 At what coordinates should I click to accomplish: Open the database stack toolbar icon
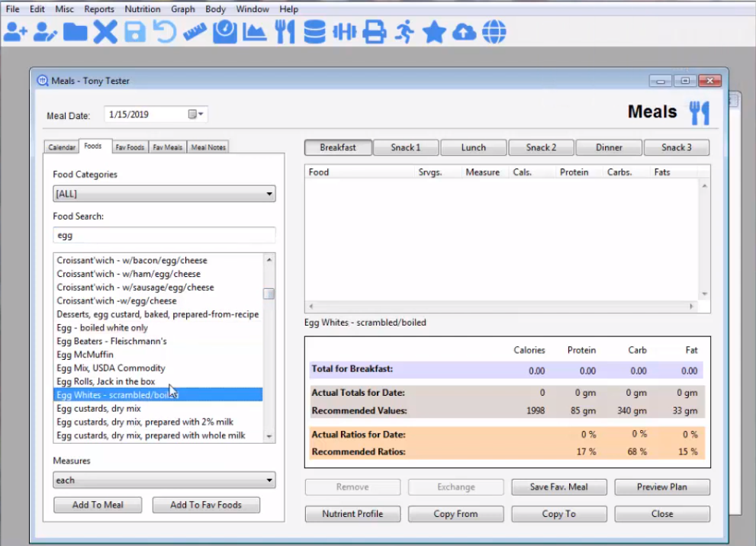coord(314,32)
